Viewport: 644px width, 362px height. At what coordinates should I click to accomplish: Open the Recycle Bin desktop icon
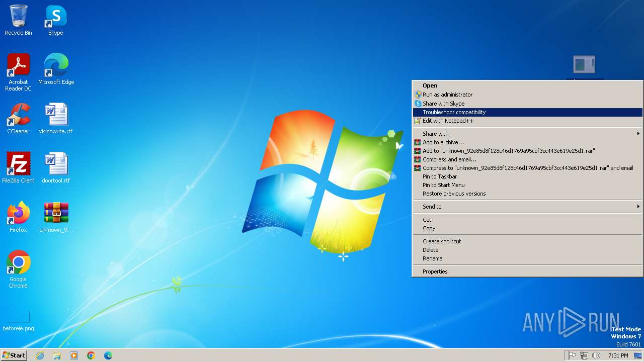(18, 20)
